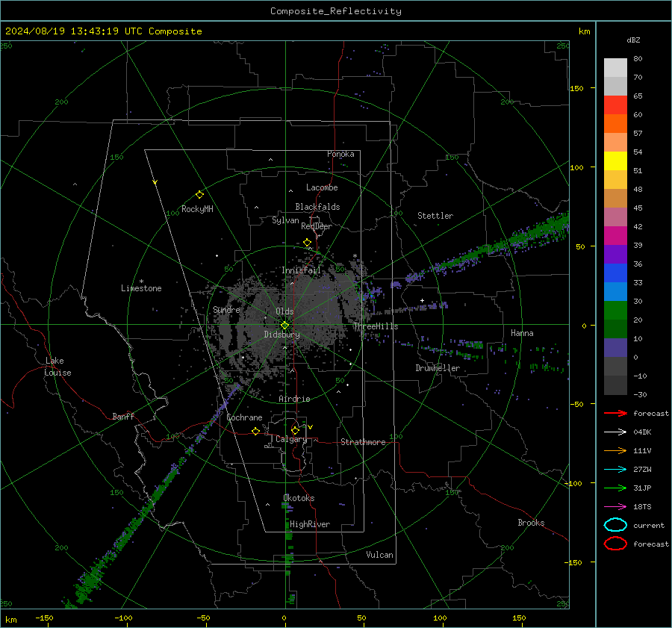Click the yellow radar-center marker by Didsbury
Screen dimensions: 672x628
(285, 326)
